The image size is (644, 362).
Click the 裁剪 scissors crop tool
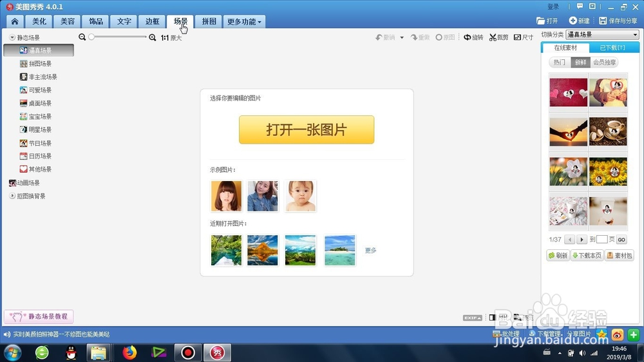point(498,37)
